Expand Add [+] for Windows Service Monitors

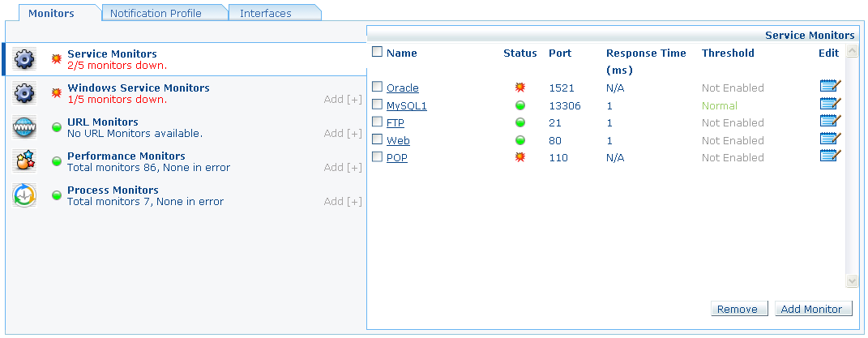[343, 100]
